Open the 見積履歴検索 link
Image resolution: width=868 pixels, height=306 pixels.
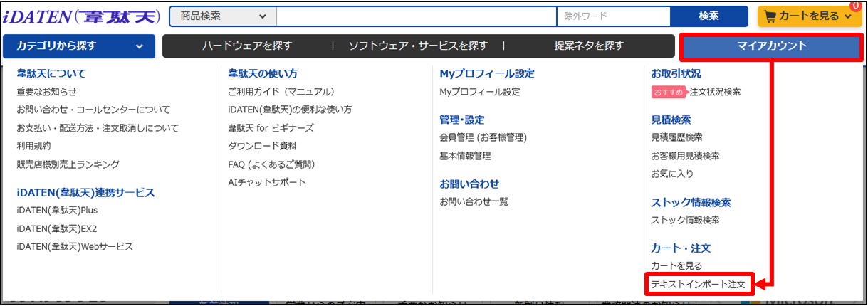pos(676,137)
